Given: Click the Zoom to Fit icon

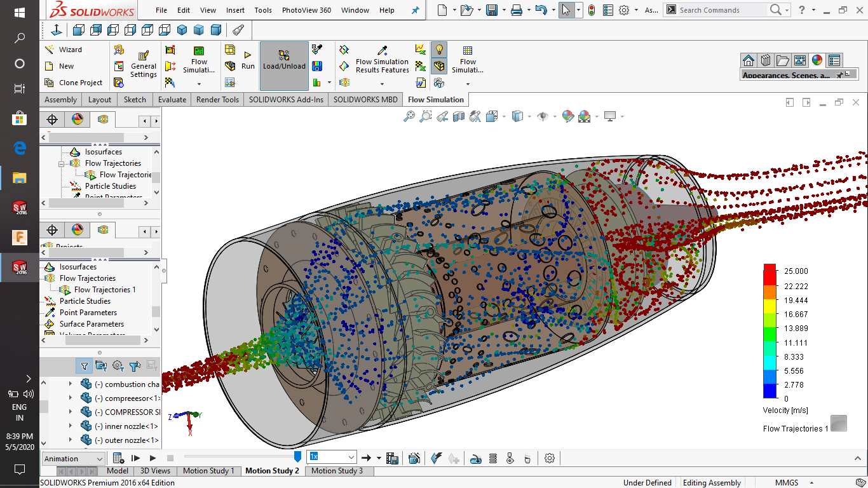Looking at the screenshot, I should coord(409,116).
